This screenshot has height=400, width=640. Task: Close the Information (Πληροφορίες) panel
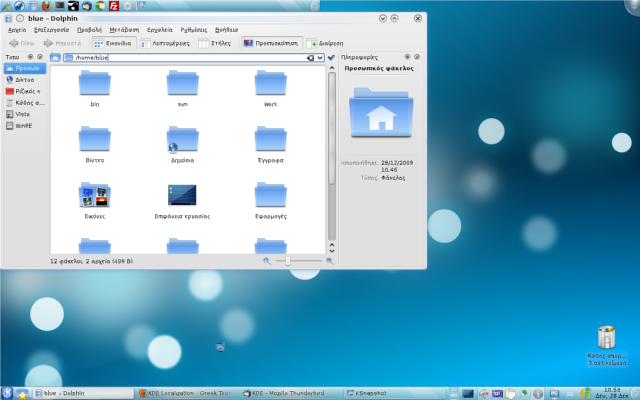pos(417,57)
